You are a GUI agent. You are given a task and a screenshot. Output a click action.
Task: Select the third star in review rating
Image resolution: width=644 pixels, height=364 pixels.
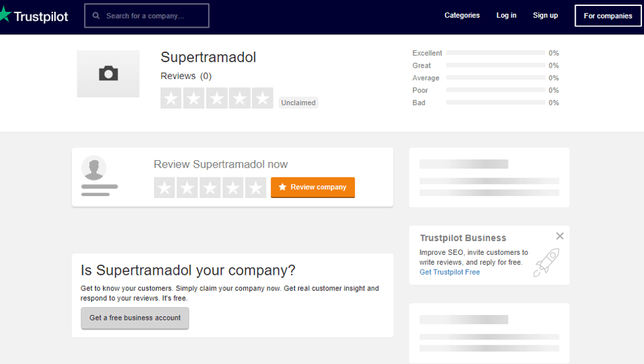point(210,188)
